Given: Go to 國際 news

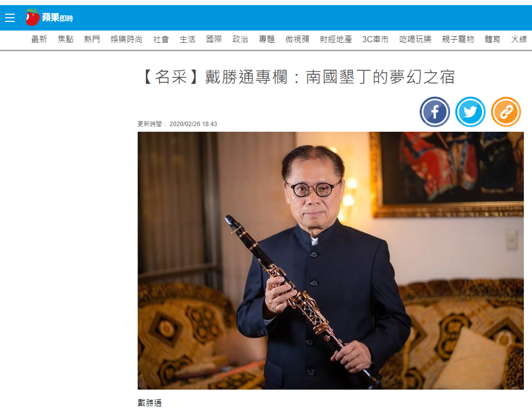Looking at the screenshot, I should (214, 39).
